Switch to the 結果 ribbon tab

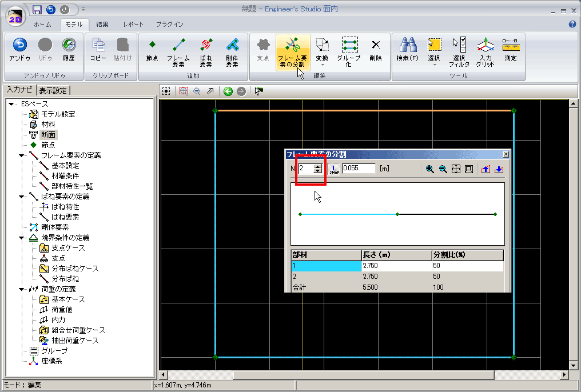(x=103, y=25)
